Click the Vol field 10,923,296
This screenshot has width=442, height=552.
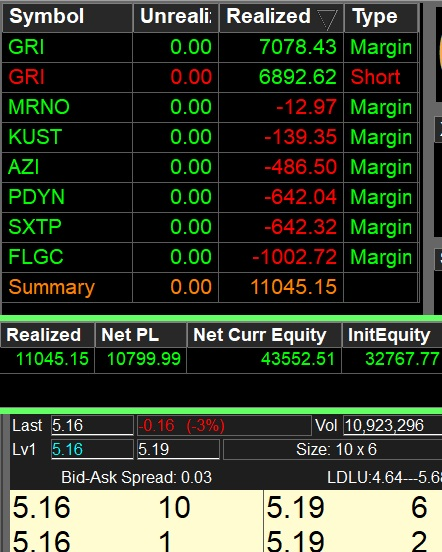[x=393, y=425]
